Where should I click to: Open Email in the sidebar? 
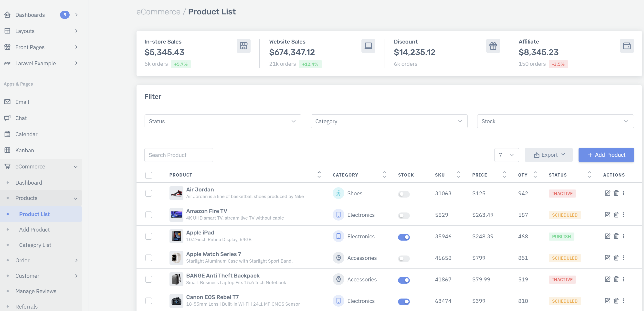(x=41, y=102)
